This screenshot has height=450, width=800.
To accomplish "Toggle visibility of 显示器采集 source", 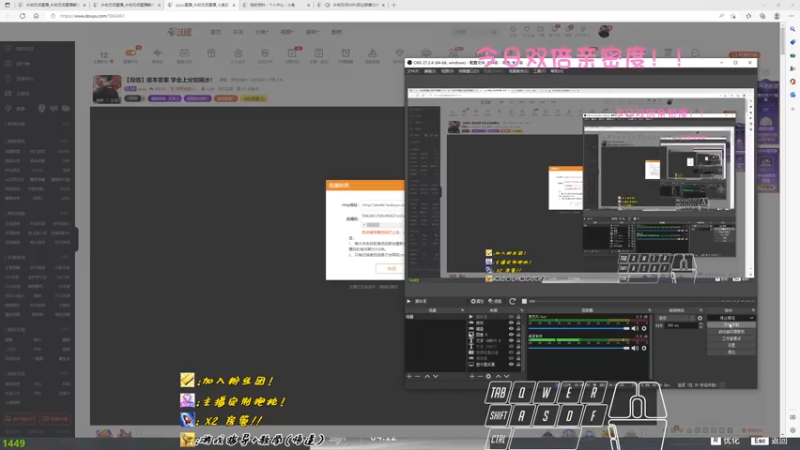I will (511, 364).
